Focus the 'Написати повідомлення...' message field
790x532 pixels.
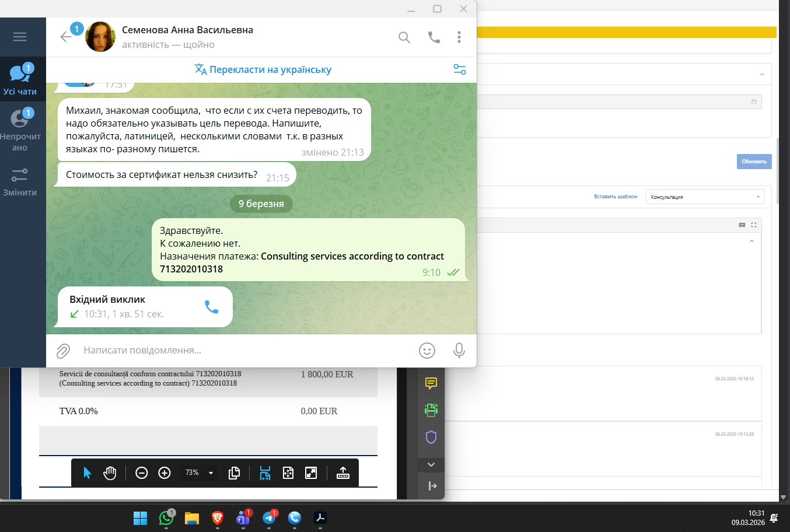[245, 350]
